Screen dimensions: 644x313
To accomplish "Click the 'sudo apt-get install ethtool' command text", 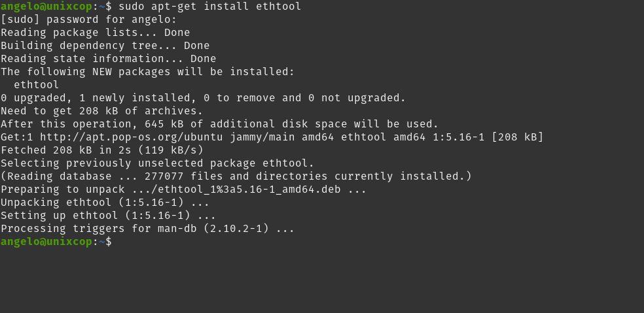I will 210,7.
